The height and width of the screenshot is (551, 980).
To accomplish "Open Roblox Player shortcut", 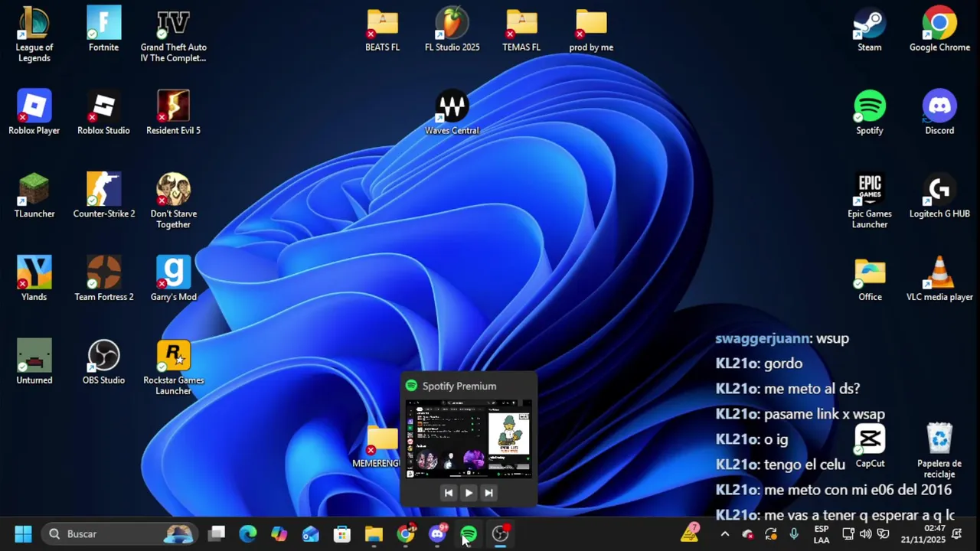I will 34,112.
